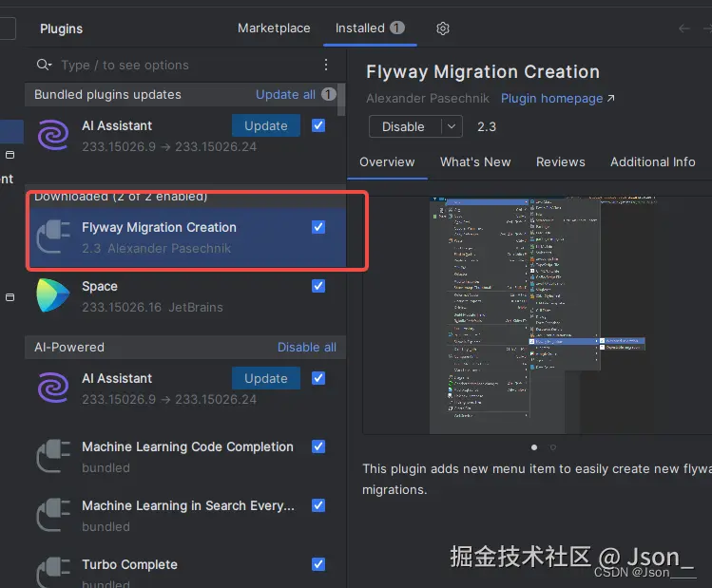Toggle AI Assistant checkbox in AI-Powered section
The image size is (712, 588).
(x=318, y=378)
